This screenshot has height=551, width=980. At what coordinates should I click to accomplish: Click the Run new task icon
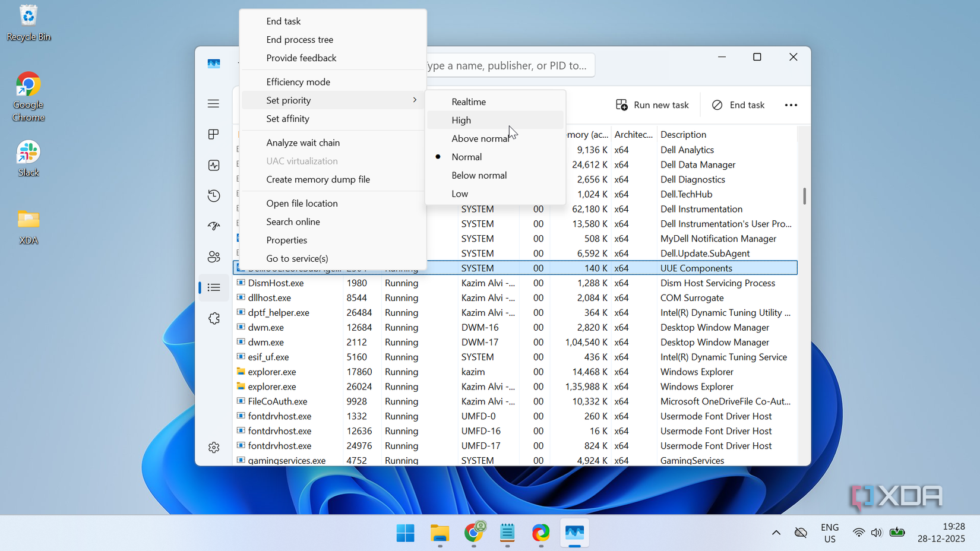(x=621, y=105)
